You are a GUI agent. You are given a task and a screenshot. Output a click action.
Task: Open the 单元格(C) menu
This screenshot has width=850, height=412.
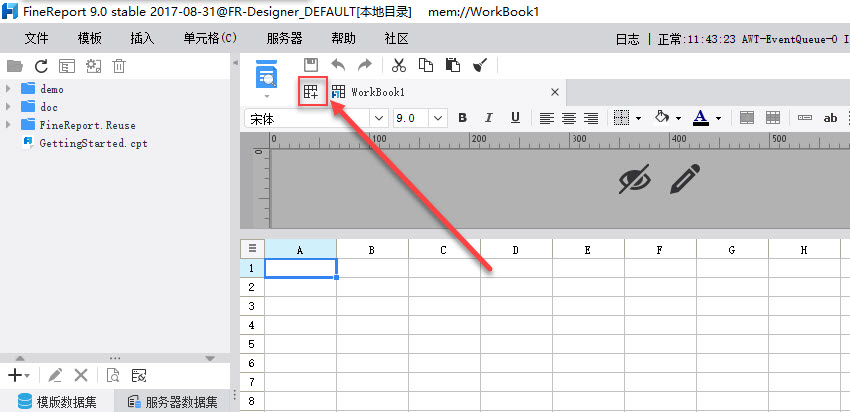click(210, 38)
